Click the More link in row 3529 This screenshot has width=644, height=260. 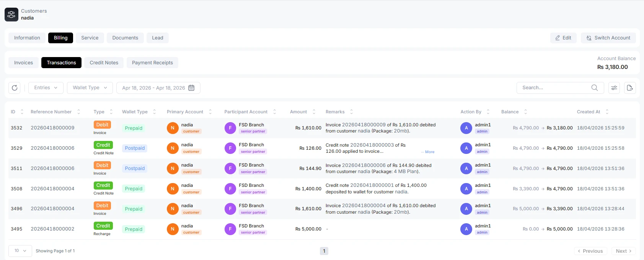click(428, 152)
